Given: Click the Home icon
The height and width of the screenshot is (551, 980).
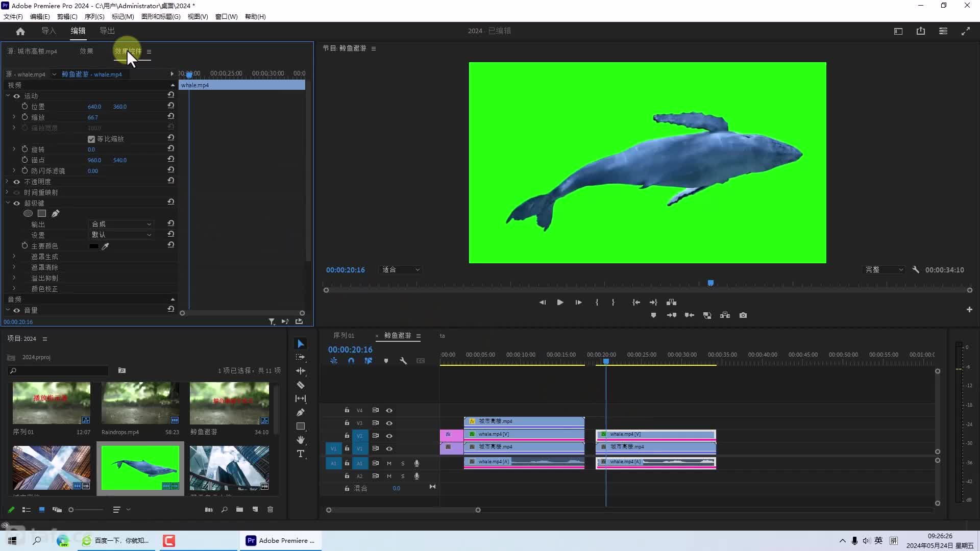Looking at the screenshot, I should 20,31.
